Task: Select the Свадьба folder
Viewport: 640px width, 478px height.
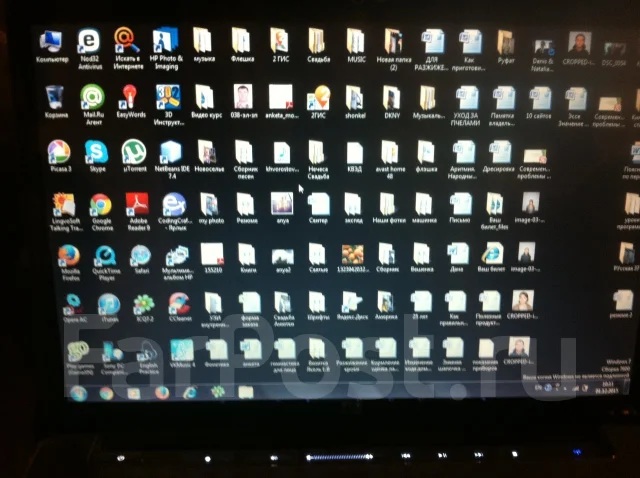Action: 318,45
